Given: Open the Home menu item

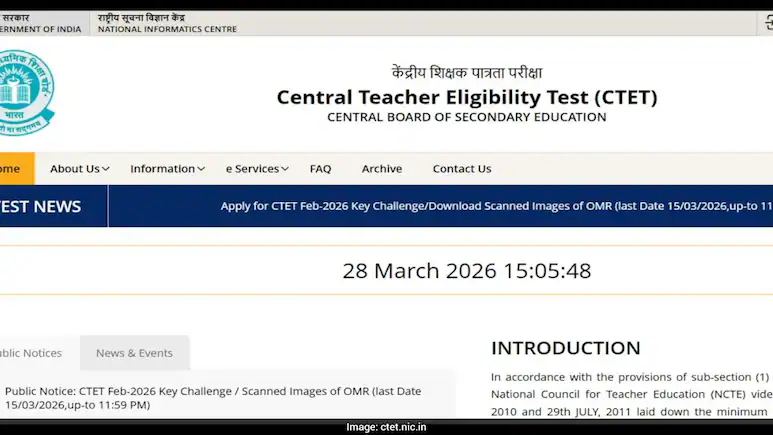Looking at the screenshot, I should [13, 169].
